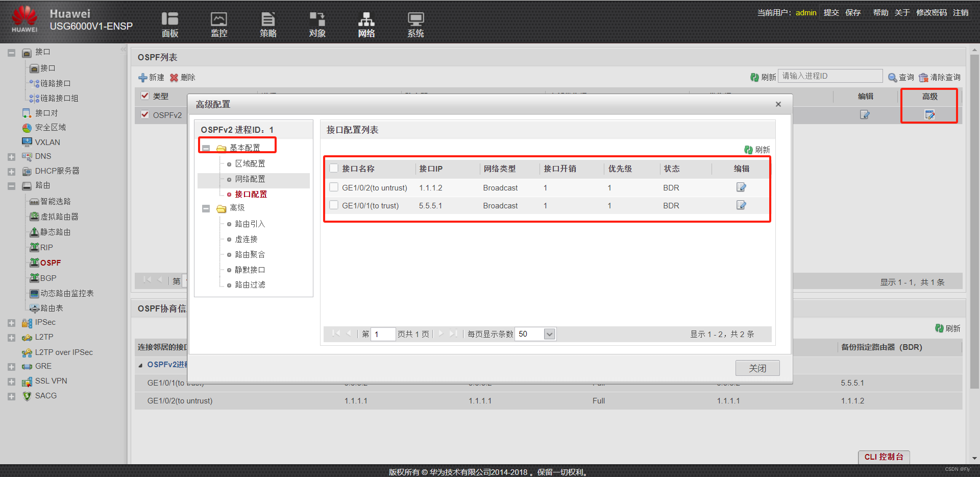Expand the SSL VPN sidebar group
Image resolution: width=980 pixels, height=477 pixels.
click(11, 381)
